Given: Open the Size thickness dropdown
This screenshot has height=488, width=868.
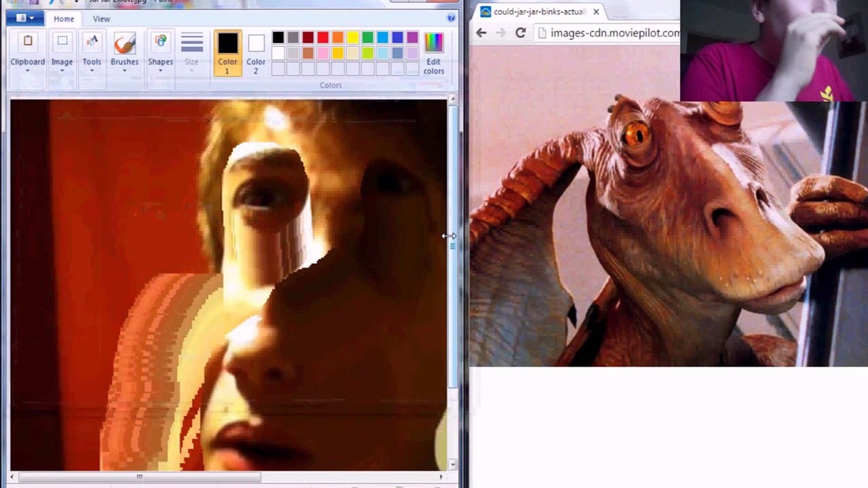Looking at the screenshot, I should [192, 52].
